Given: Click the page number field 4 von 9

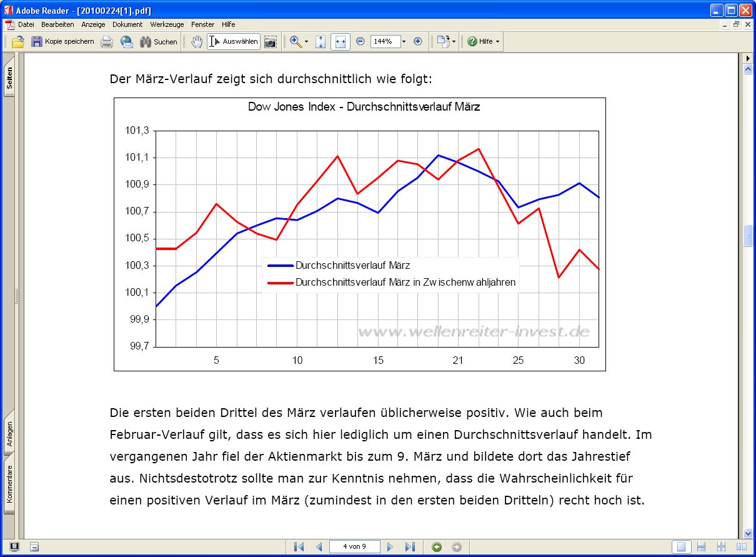Looking at the screenshot, I should coord(354,547).
